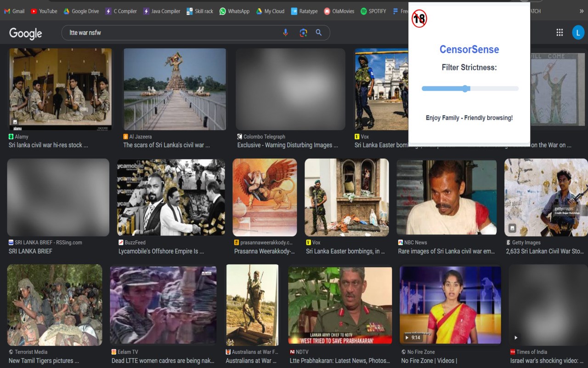
Task: Open the Alamy image of armed soldiers
Action: tap(60, 89)
